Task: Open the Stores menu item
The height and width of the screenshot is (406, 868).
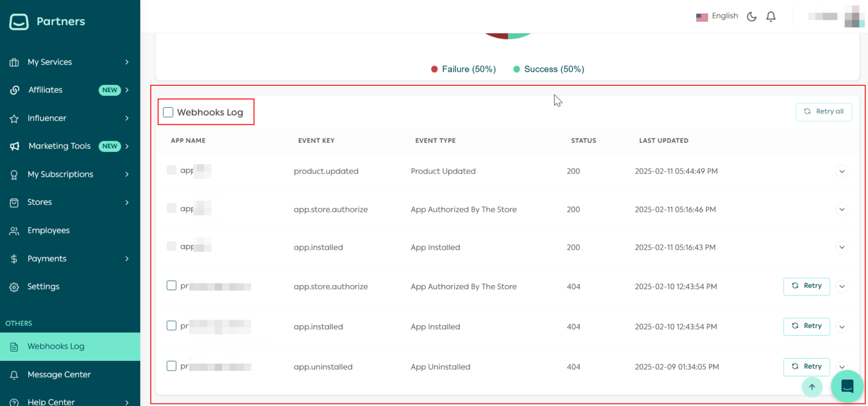Action: click(x=70, y=202)
